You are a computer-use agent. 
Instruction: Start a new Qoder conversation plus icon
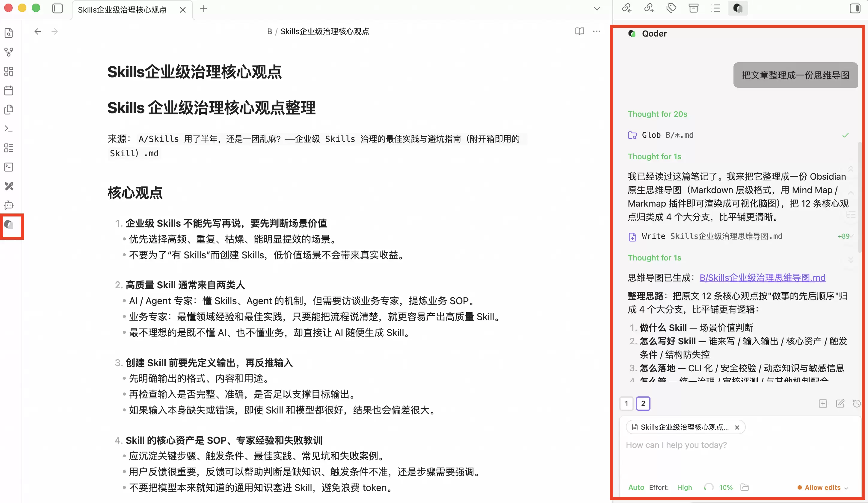pos(823,404)
